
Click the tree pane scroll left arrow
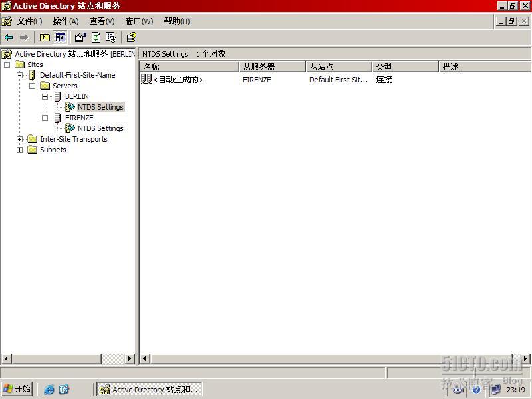click(7, 358)
